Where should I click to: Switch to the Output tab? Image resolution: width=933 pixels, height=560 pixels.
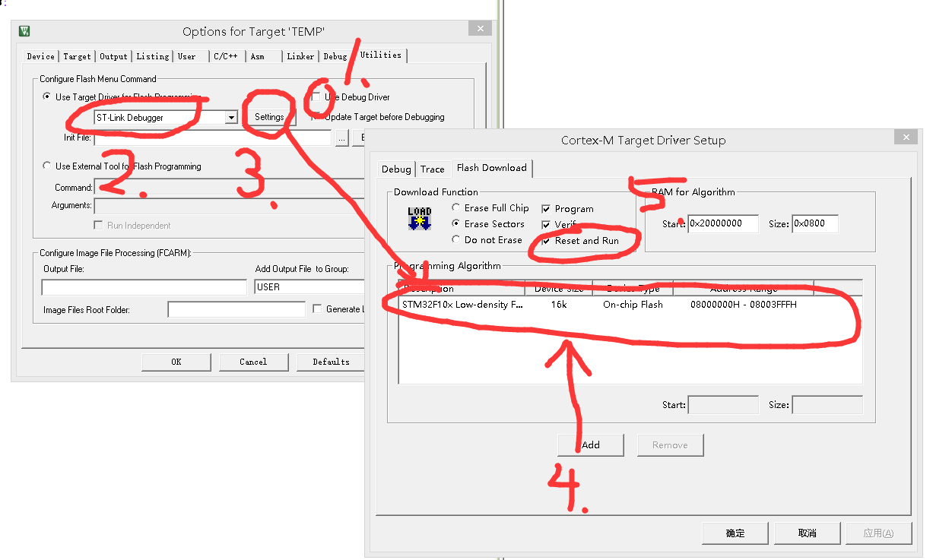pyautogui.click(x=114, y=56)
